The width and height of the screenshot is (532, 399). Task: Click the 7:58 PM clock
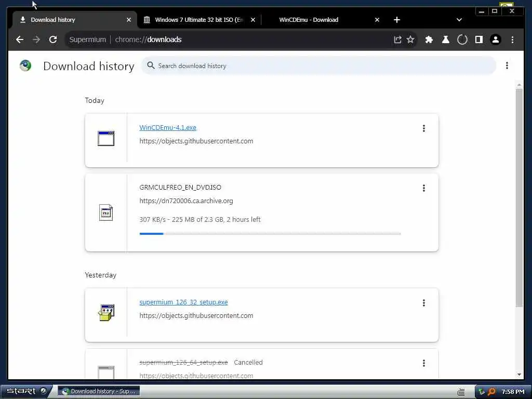click(513, 392)
